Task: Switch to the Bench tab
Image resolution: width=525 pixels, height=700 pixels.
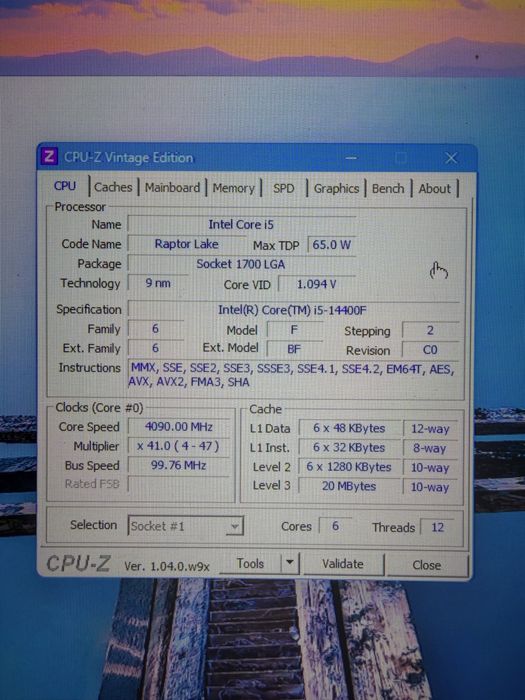Action: [x=388, y=188]
